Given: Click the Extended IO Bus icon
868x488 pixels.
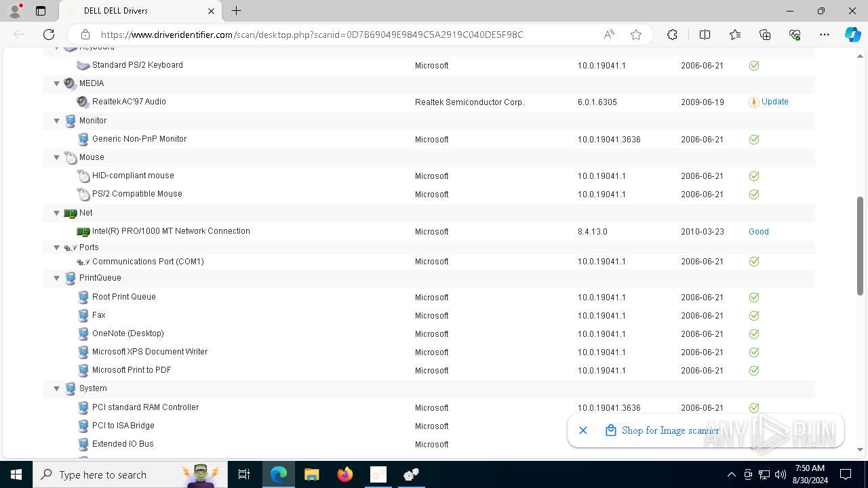Looking at the screenshot, I should tap(83, 444).
